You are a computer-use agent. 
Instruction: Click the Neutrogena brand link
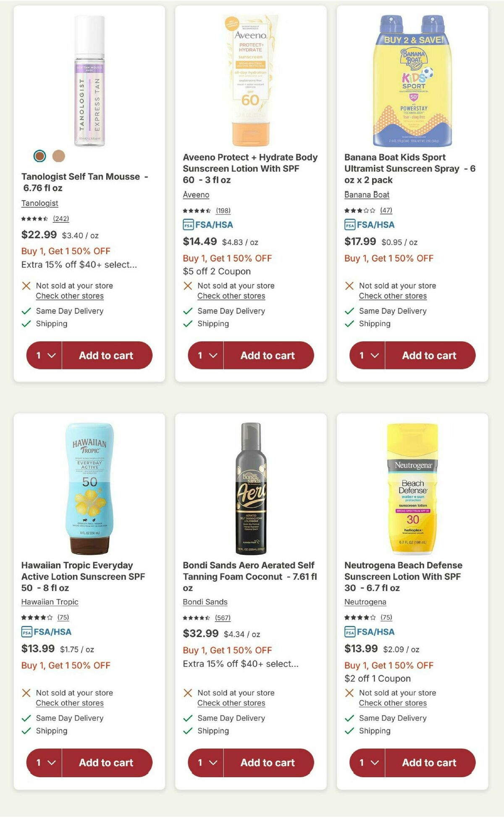tap(365, 602)
